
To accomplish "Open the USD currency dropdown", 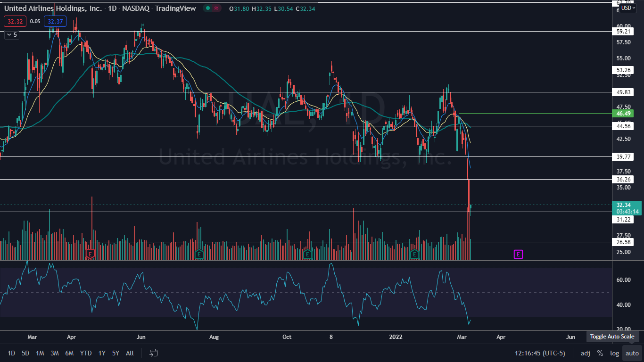I will pyautogui.click(x=628, y=8).
